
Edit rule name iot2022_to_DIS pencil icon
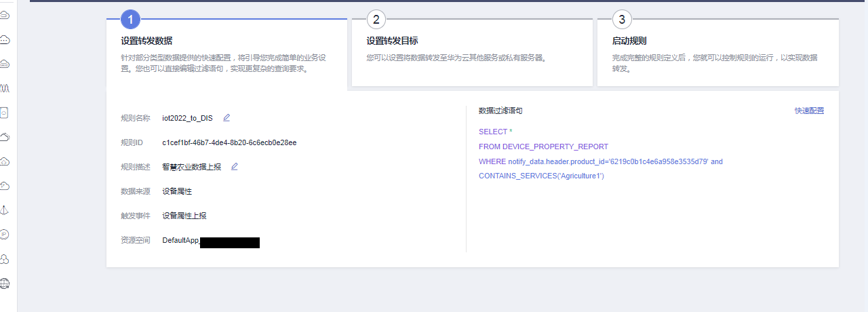226,117
